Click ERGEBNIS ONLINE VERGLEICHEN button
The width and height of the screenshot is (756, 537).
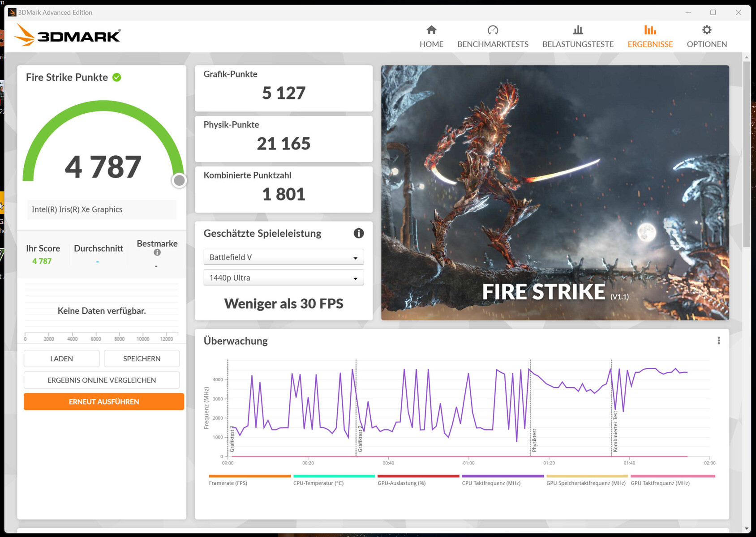click(102, 380)
